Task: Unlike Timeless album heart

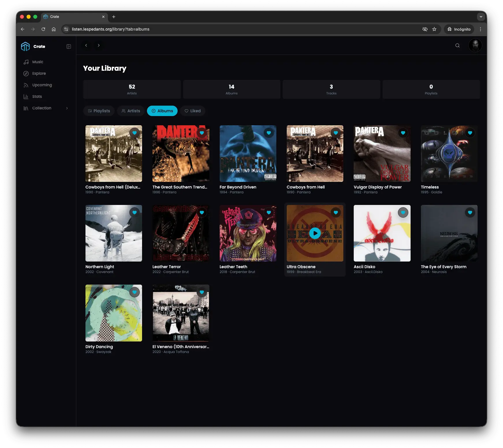Action: [470, 133]
